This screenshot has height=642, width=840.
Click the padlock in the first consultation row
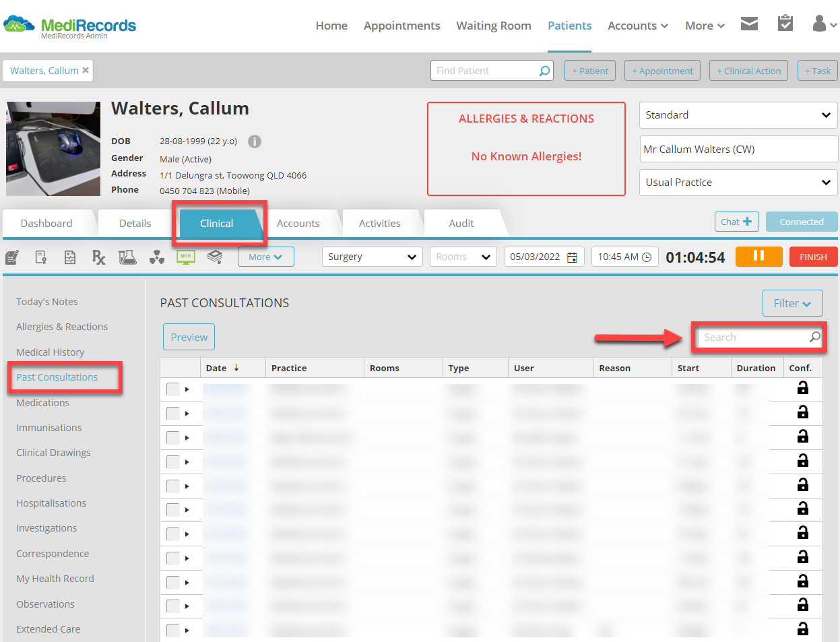pos(803,388)
